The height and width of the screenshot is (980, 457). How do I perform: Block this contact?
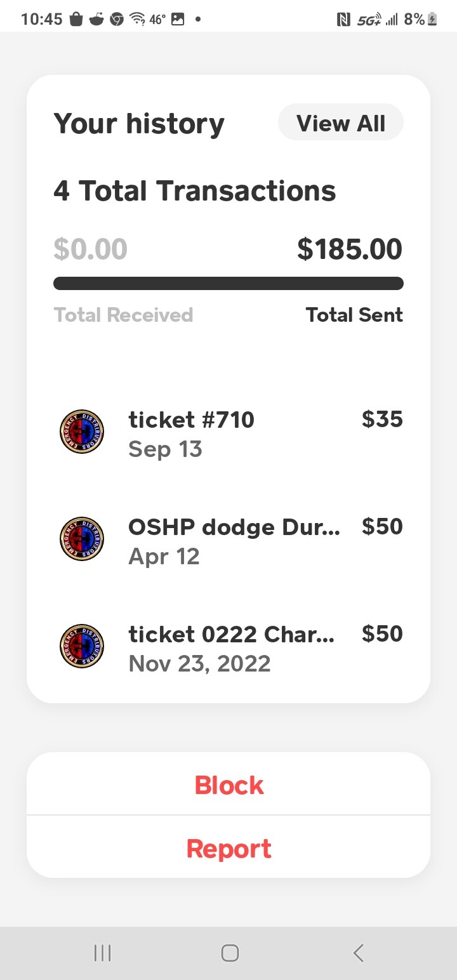pos(228,785)
